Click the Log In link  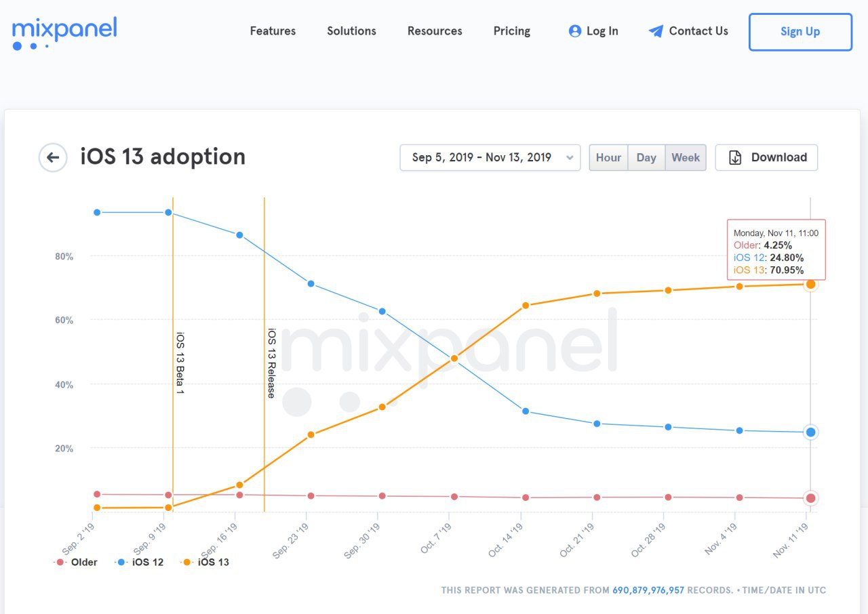[602, 31]
